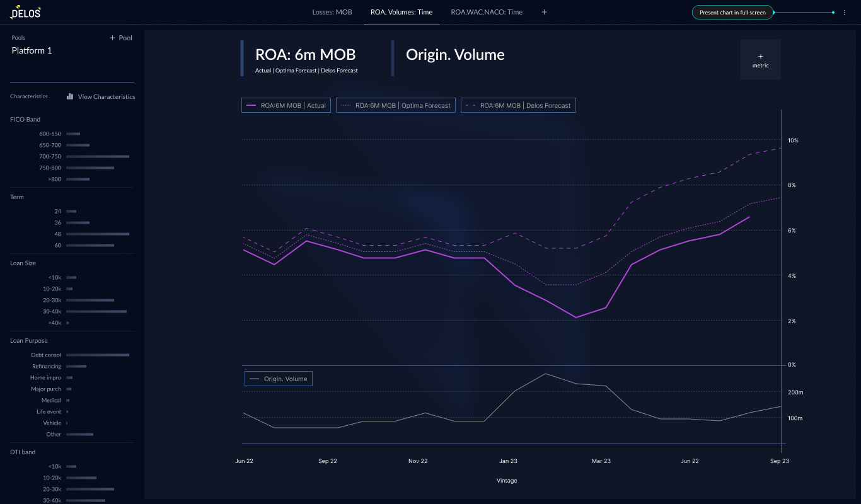Add a new tab with plus icon
Viewport: 861px width, 504px height.
tap(545, 12)
